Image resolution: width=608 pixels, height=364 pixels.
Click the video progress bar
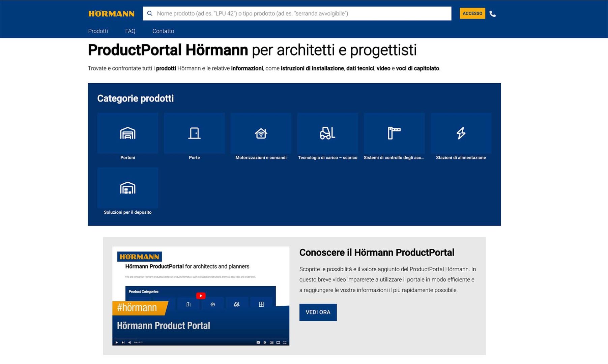pos(201,339)
